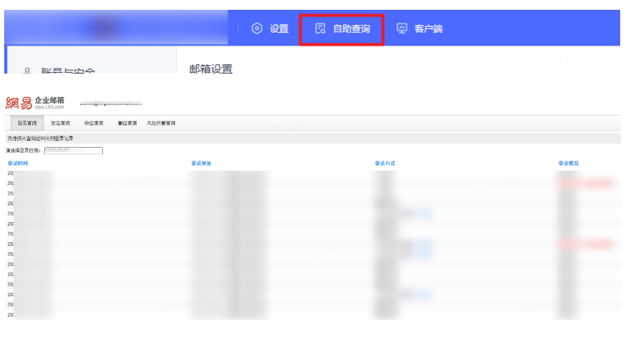Click the 邮箱设置 heading text
The width and height of the screenshot is (644, 339).
(x=211, y=69)
